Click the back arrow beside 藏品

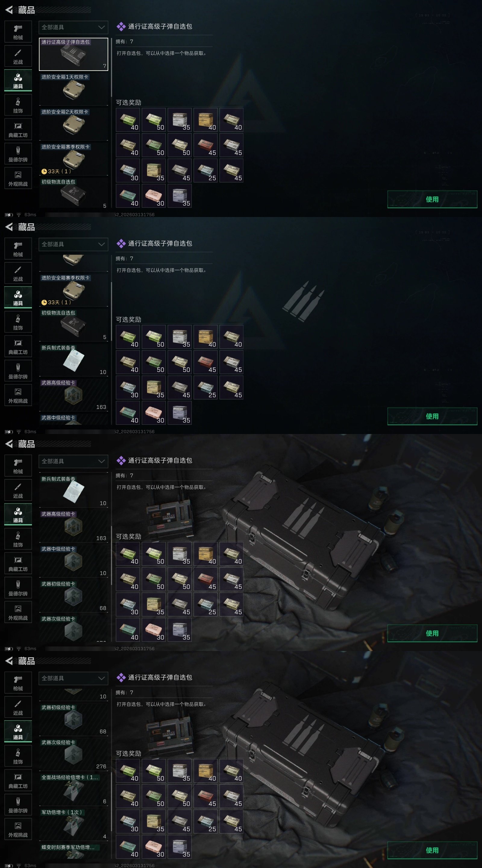tap(9, 10)
